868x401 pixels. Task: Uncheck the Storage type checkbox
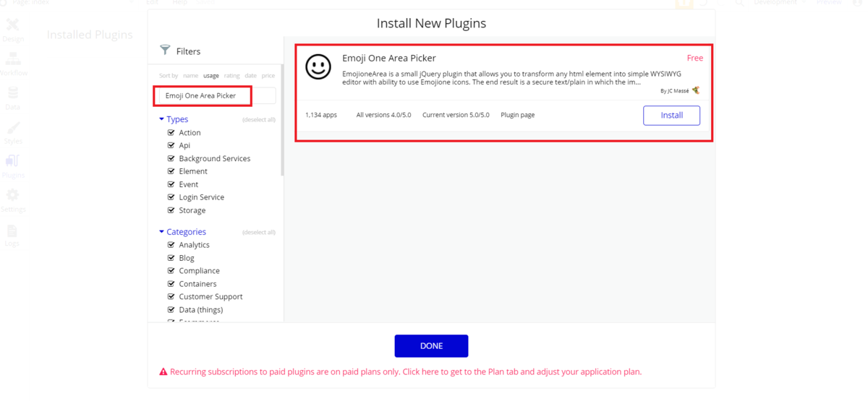point(171,210)
